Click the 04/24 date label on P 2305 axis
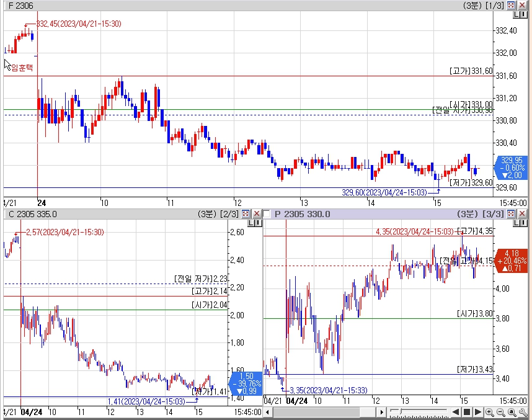 coord(297,401)
